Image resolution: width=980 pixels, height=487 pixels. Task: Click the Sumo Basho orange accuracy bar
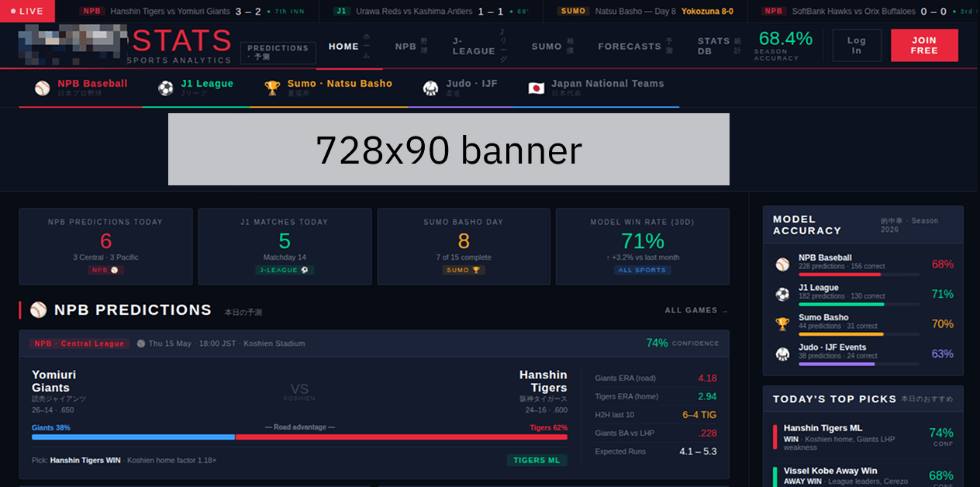[840, 334]
